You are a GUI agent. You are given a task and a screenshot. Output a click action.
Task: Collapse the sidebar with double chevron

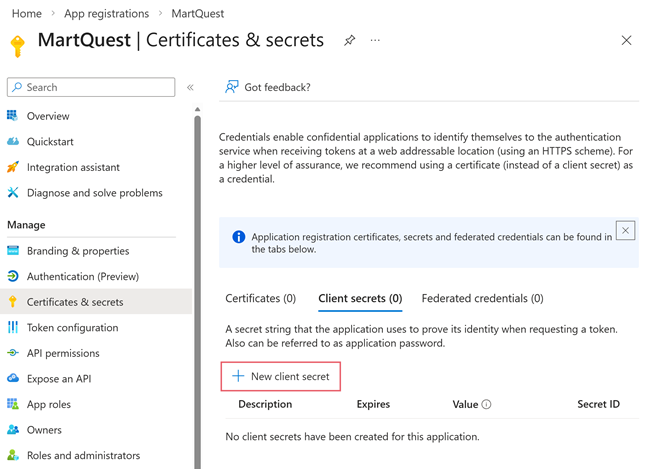190,87
